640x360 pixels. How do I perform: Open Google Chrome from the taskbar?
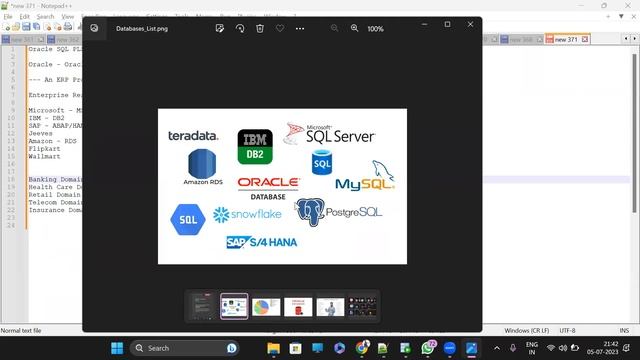click(362, 348)
